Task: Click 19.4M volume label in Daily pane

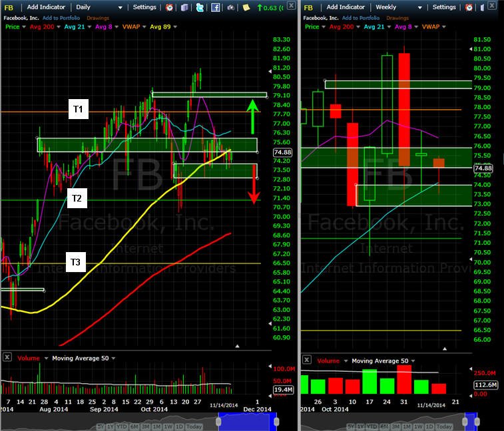Action: [x=283, y=390]
